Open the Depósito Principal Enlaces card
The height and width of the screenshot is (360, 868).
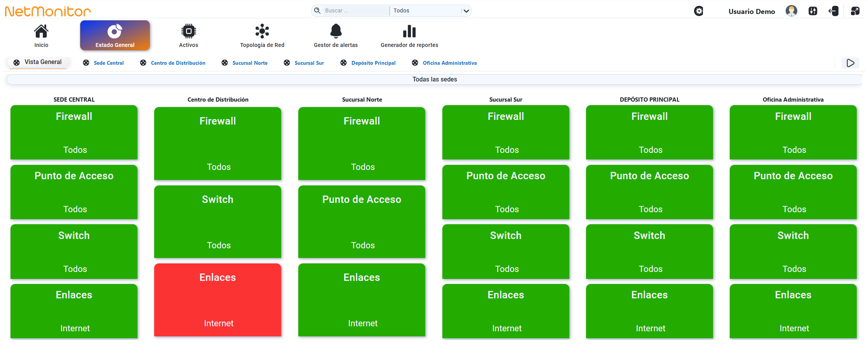(x=649, y=311)
